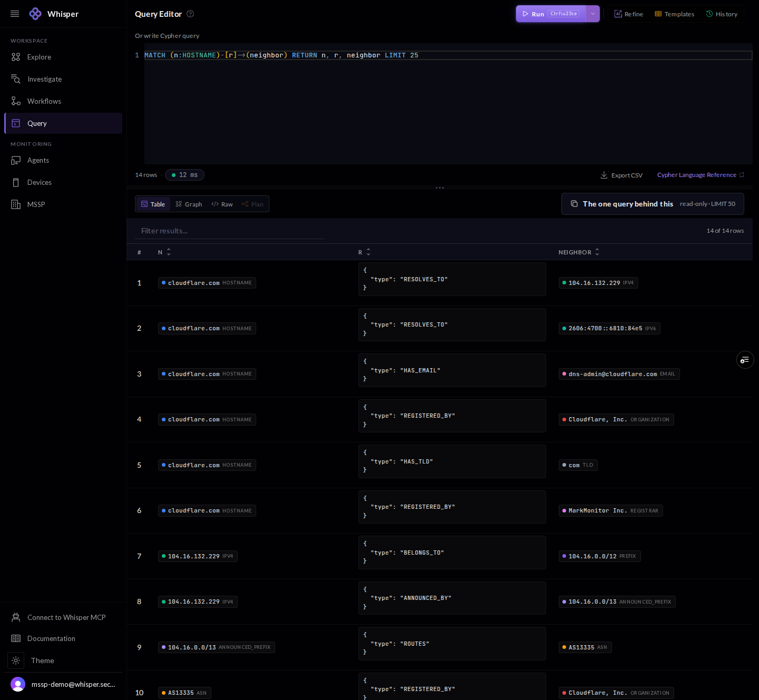
Task: Click the 12 ms timing badge
Action: 184,175
